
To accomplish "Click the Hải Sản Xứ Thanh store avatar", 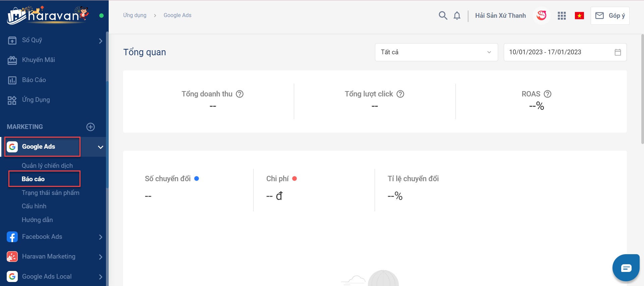I will [x=541, y=15].
